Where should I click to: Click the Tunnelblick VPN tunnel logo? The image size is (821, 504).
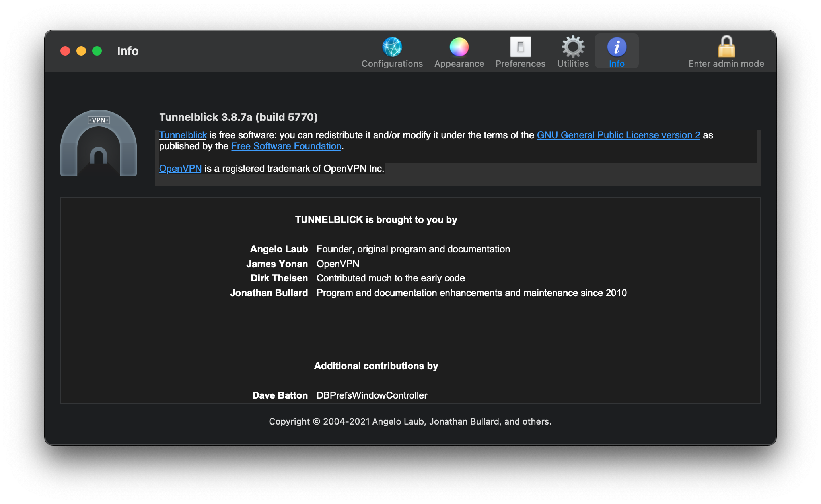pyautogui.click(x=99, y=143)
